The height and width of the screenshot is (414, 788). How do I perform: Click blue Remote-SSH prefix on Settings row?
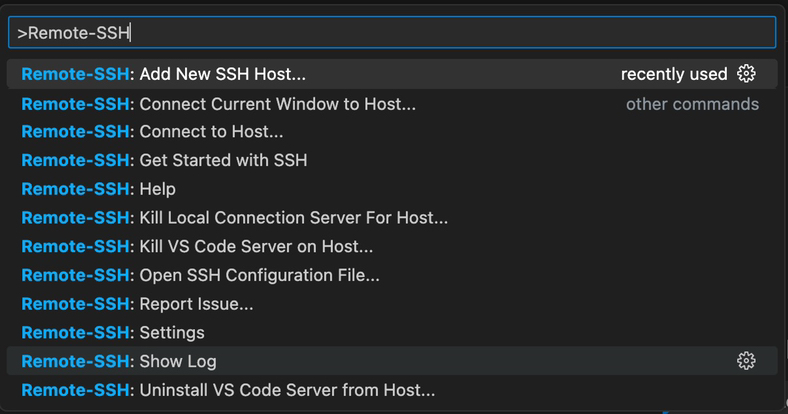(x=75, y=332)
